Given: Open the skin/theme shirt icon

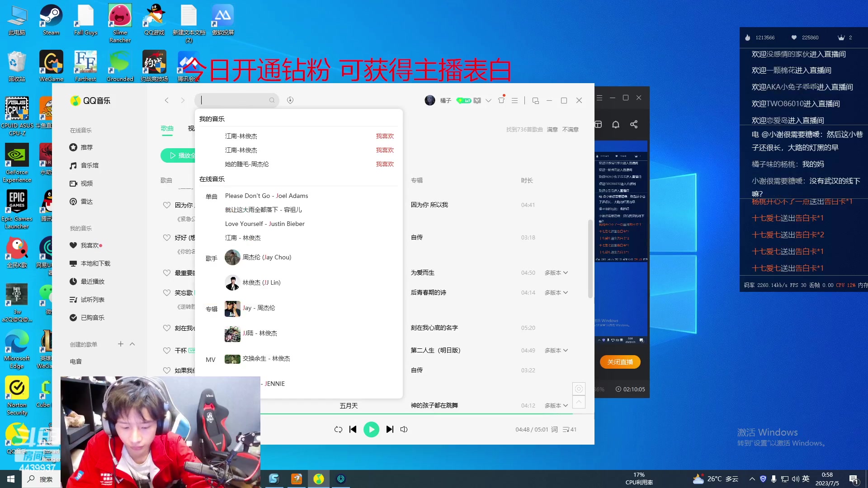Looking at the screenshot, I should coord(501,100).
